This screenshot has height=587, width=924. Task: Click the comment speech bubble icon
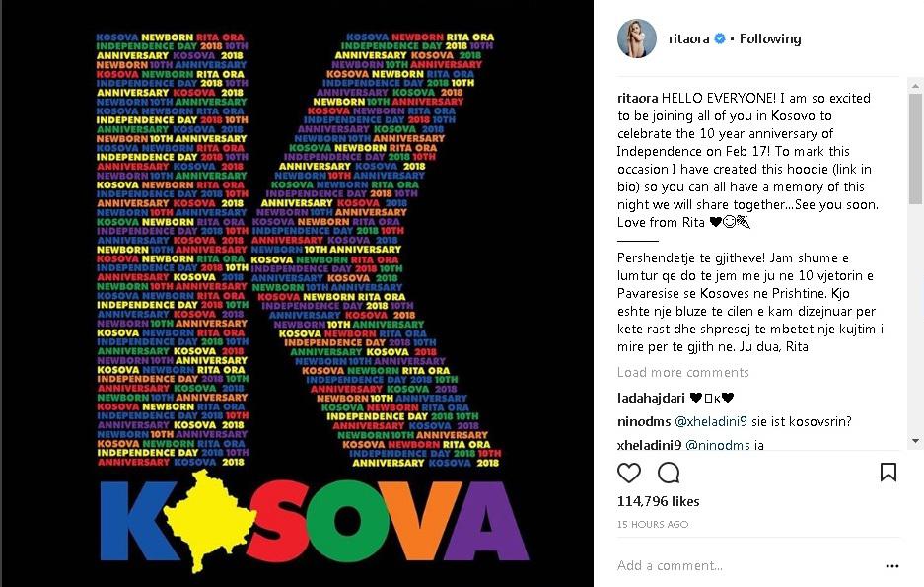coord(669,473)
